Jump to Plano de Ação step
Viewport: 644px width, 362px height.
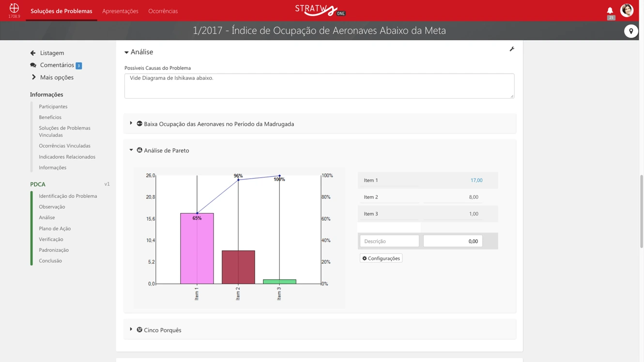tap(55, 228)
